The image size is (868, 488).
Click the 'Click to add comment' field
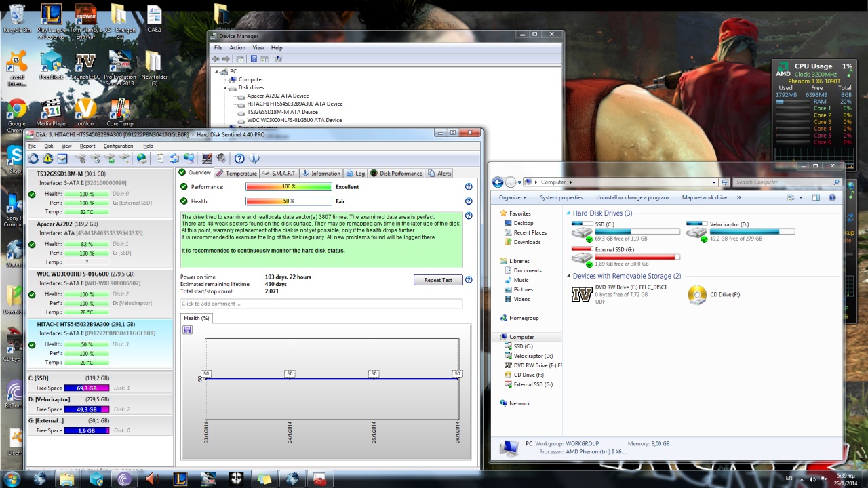coord(321,304)
